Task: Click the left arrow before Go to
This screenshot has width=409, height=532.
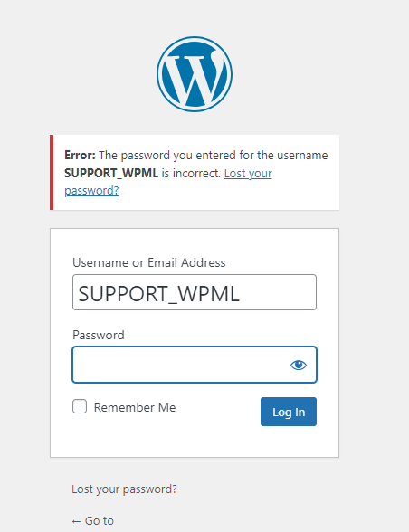Action: coord(76,521)
